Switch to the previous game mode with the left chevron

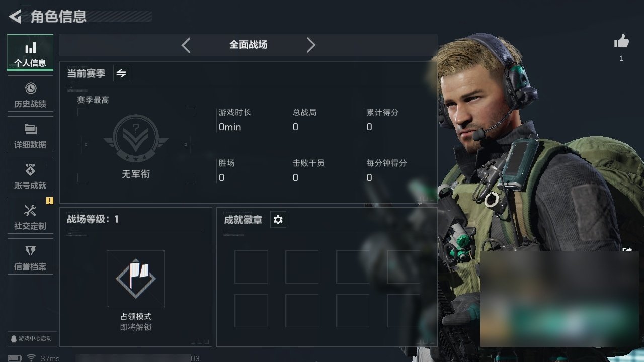pos(186,45)
